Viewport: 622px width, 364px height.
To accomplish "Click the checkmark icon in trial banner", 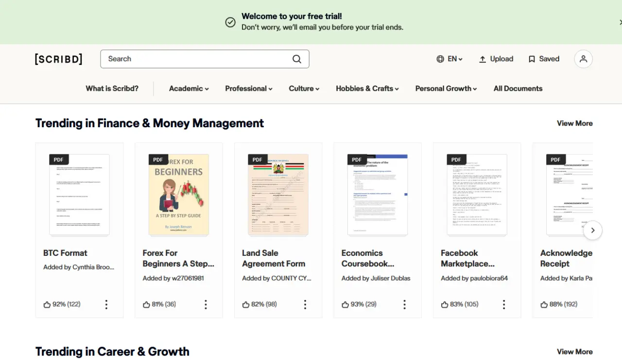I will [x=230, y=22].
